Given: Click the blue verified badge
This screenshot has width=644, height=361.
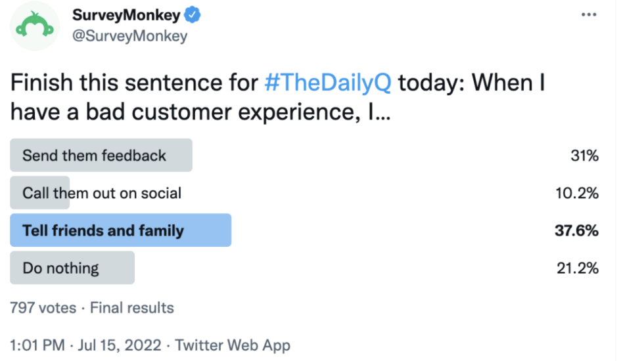Looking at the screenshot, I should click(192, 14).
